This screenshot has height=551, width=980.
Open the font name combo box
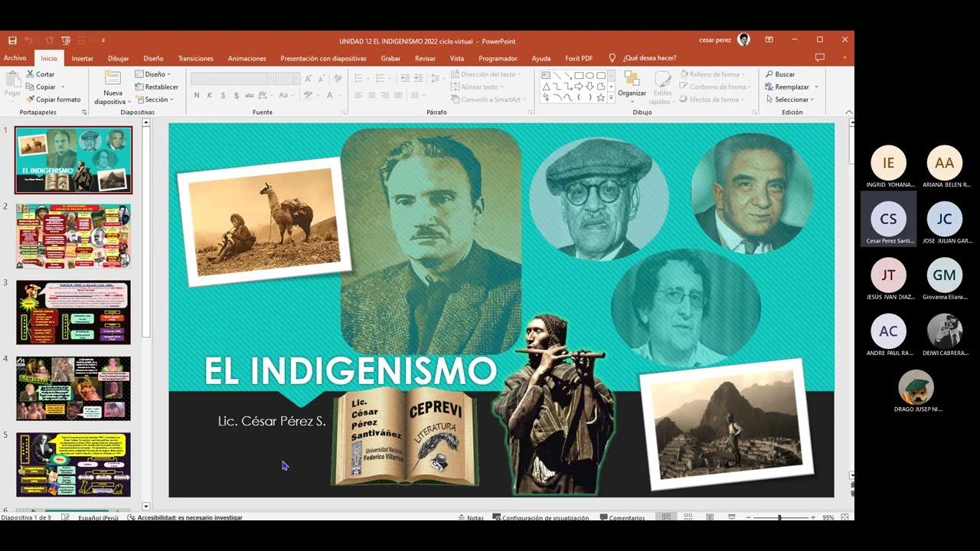(x=231, y=78)
